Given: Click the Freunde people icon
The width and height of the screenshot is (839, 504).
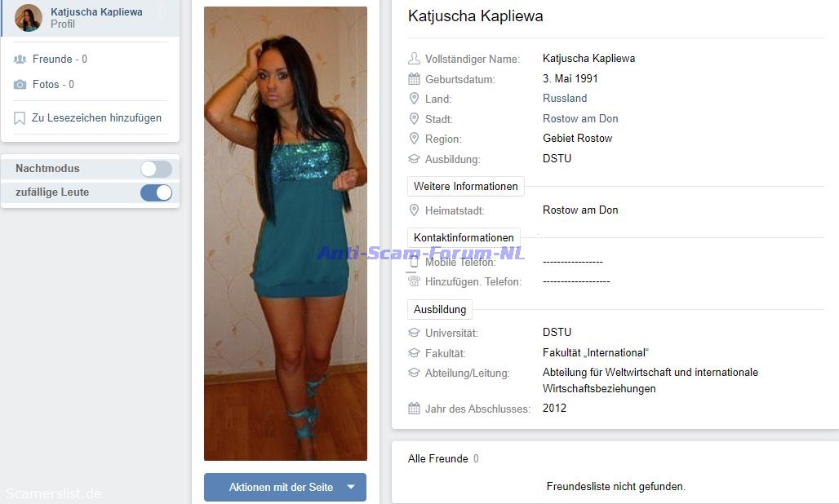Looking at the screenshot, I should (x=20, y=60).
